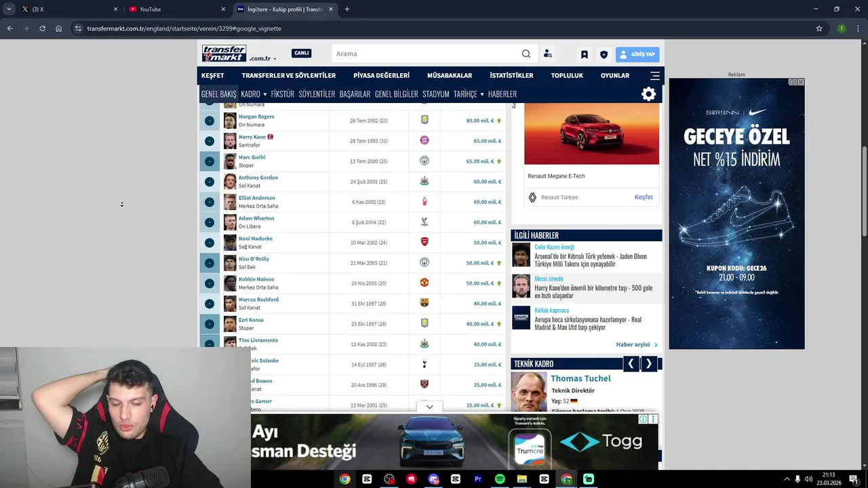This screenshot has width=868, height=488.
Task: Bookmark this page with star icon
Action: (x=819, y=28)
